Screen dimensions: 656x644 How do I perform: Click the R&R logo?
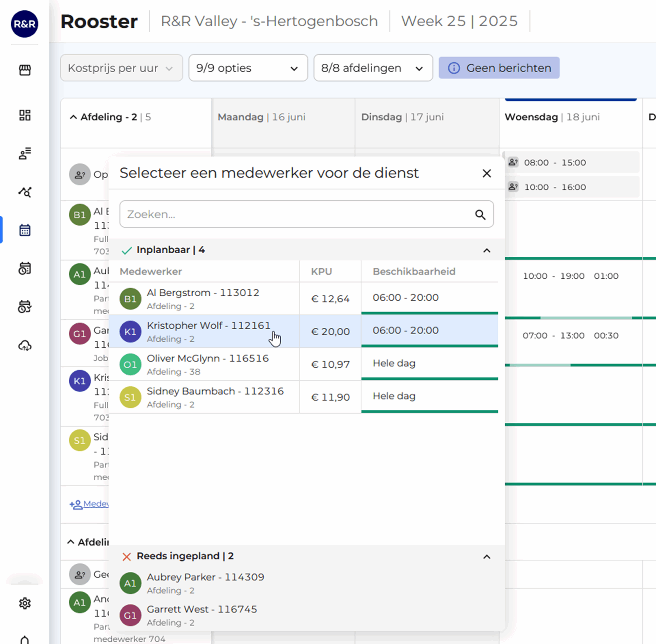point(24,24)
